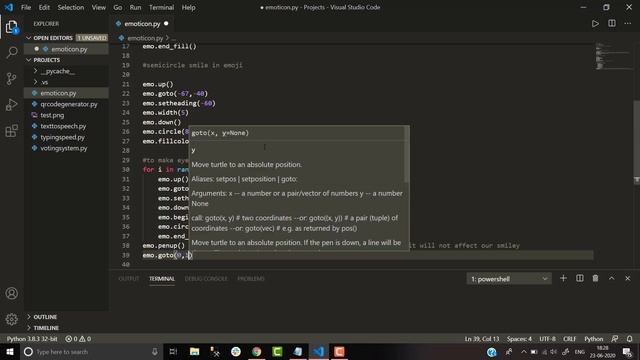Open the notifications bell in status bar

[x=629, y=339]
